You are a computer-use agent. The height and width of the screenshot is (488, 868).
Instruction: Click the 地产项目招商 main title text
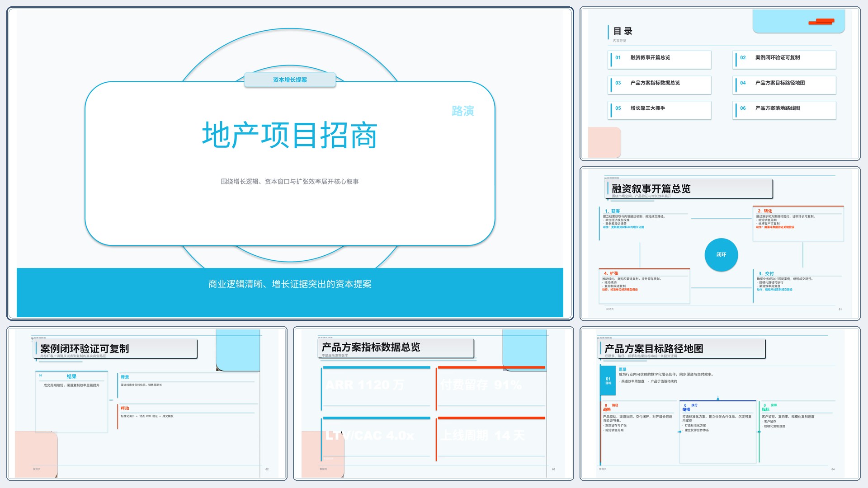[x=290, y=135]
